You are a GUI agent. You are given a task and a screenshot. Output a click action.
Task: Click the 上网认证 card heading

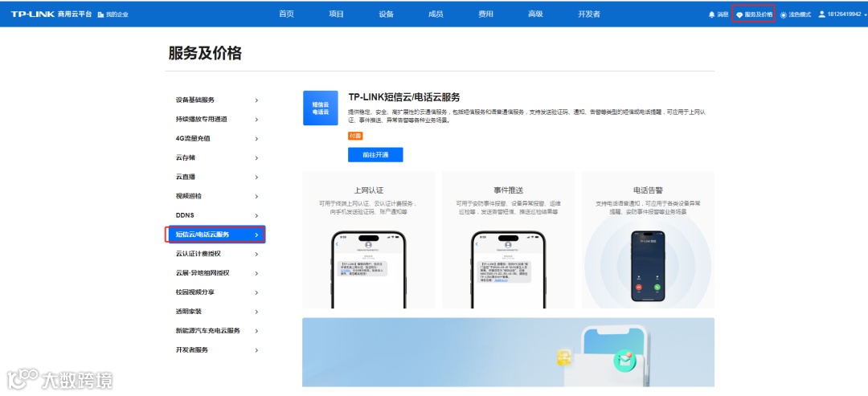369,190
